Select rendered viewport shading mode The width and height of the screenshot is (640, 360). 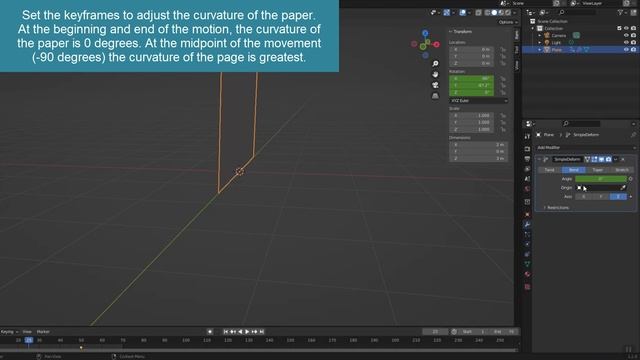click(x=508, y=13)
